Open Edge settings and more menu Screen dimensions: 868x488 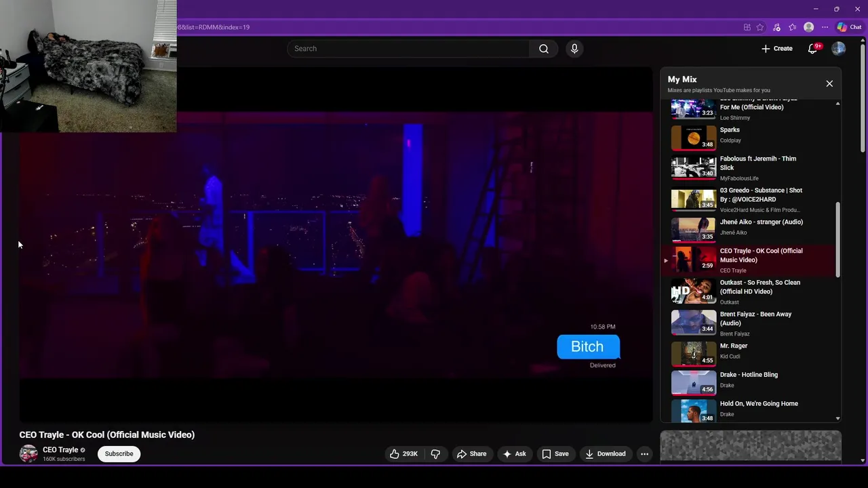825,27
